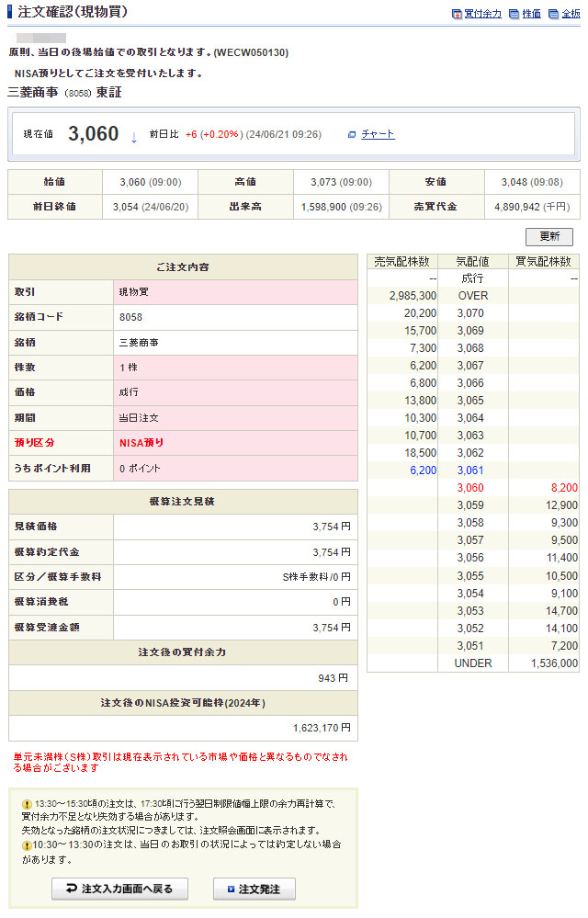Viewport: 588px width, 918px height.
Task: Open the チャート link
Action: [378, 134]
